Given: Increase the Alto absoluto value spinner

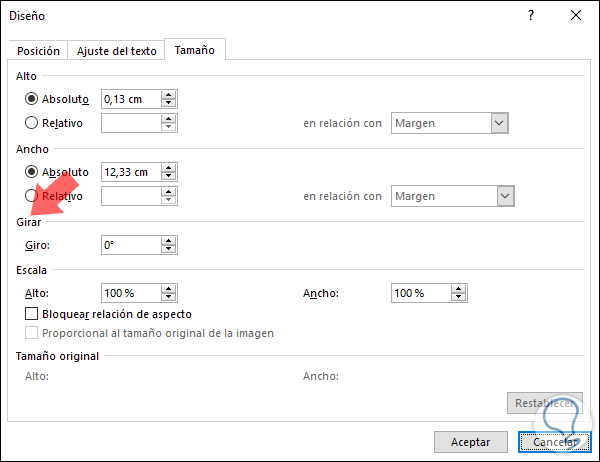Looking at the screenshot, I should tap(169, 95).
